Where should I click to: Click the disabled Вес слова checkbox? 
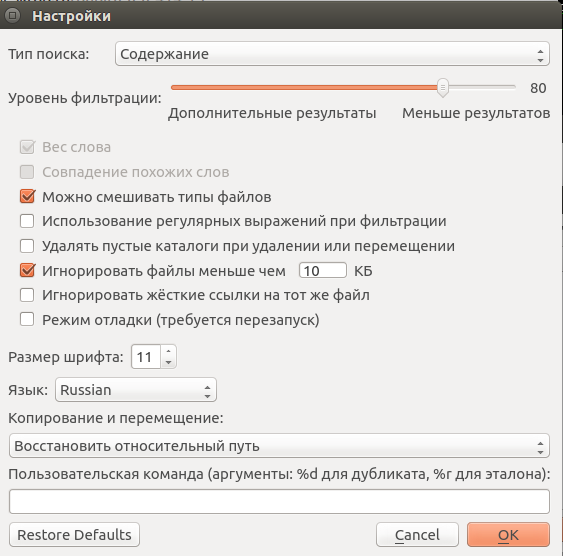pyautogui.click(x=27, y=147)
